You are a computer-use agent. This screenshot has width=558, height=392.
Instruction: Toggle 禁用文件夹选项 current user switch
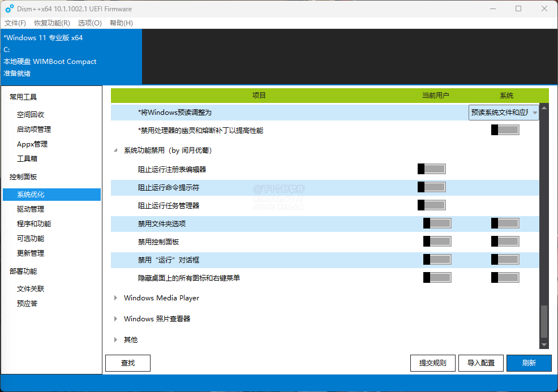point(437,223)
